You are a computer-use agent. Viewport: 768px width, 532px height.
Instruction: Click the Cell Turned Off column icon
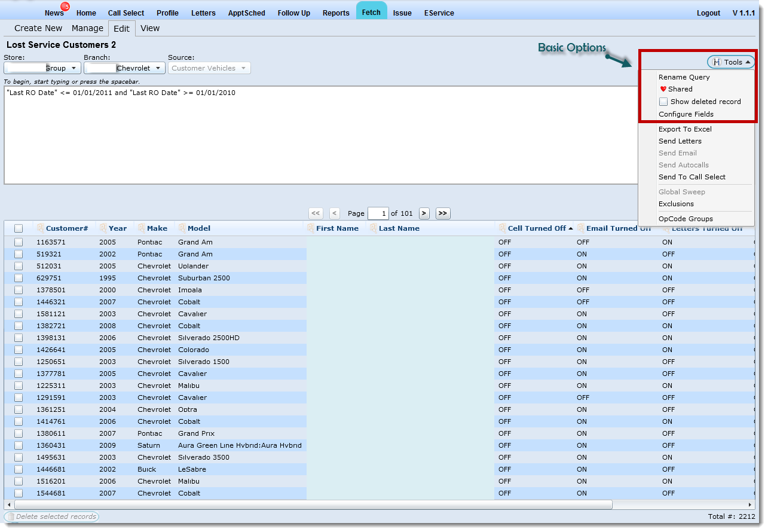503,228
